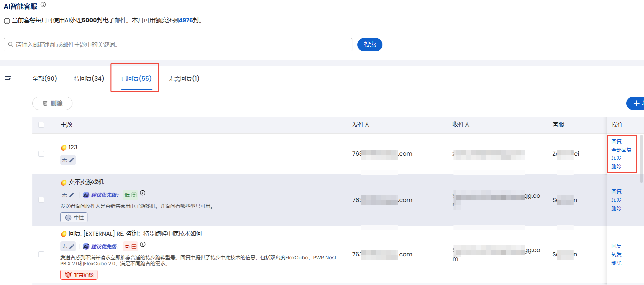Click pencil edit icon in 卖不卖游戏机 row

(71, 195)
